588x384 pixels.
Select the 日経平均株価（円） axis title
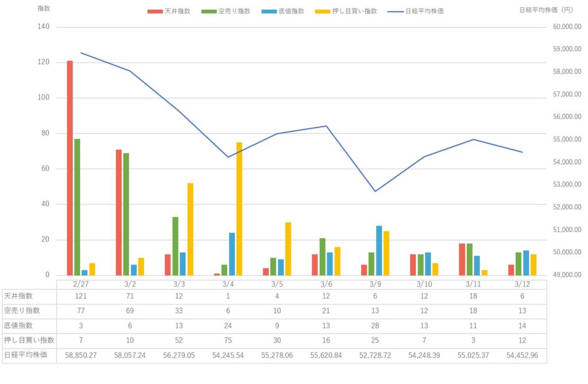(550, 10)
